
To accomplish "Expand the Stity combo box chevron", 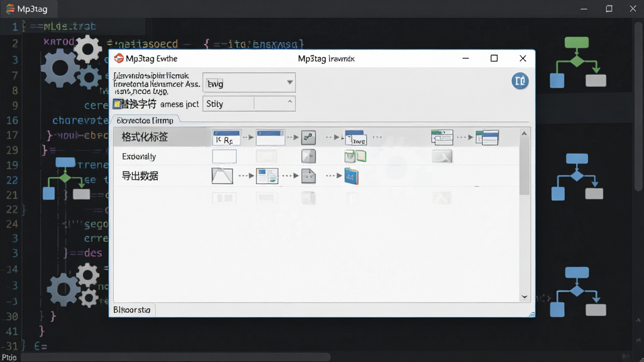I will pos(289,101).
